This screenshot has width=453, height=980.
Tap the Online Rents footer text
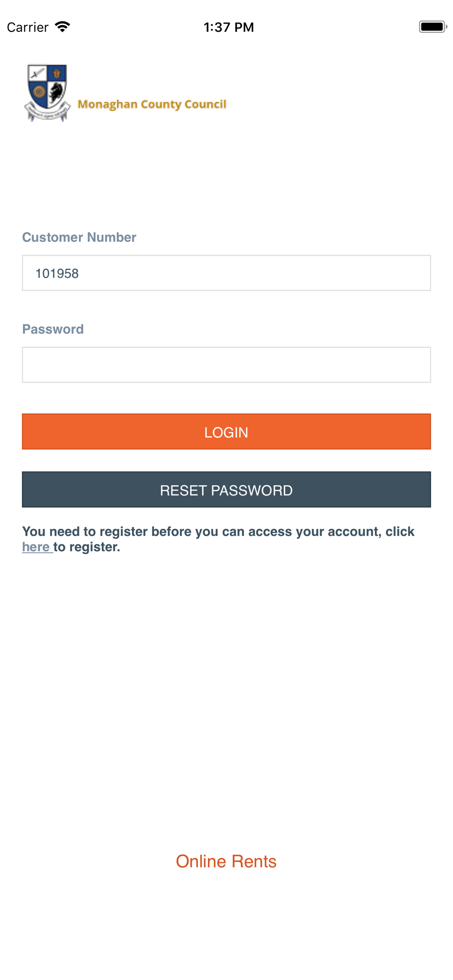[x=226, y=861]
